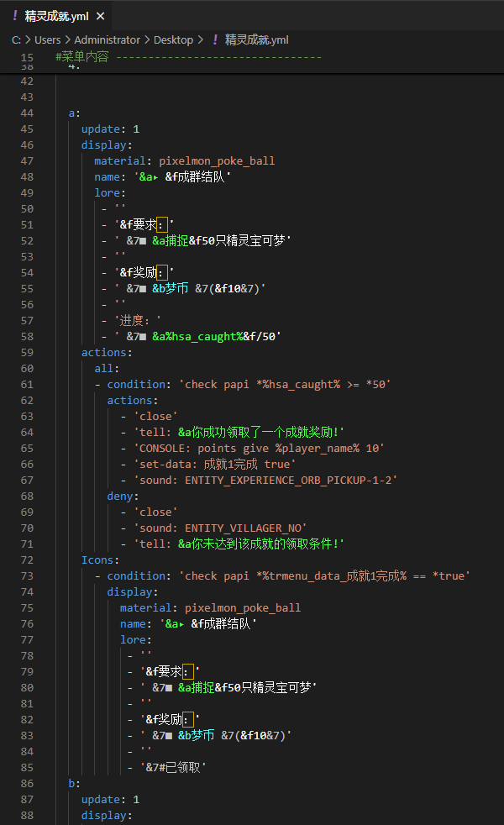Image resolution: width=504 pixels, height=825 pixels.
Task: Click line number 86 beside b:
Action: (x=26, y=783)
